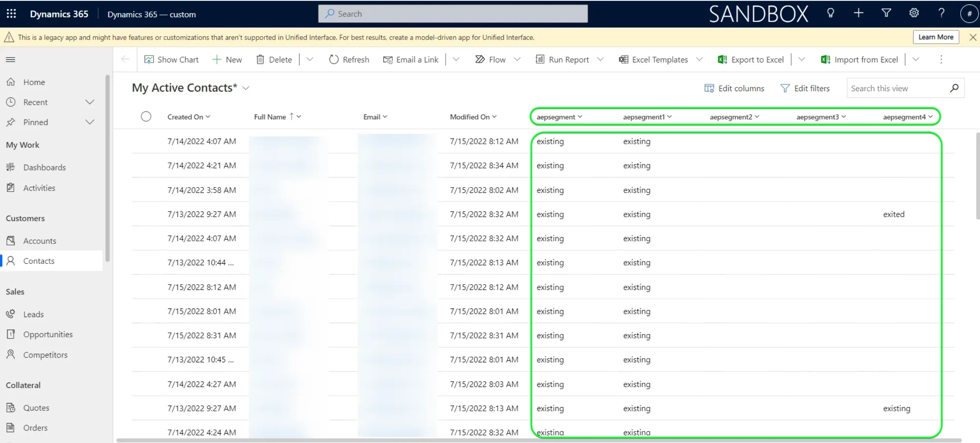Expand the Pinned section chevron

click(90, 122)
